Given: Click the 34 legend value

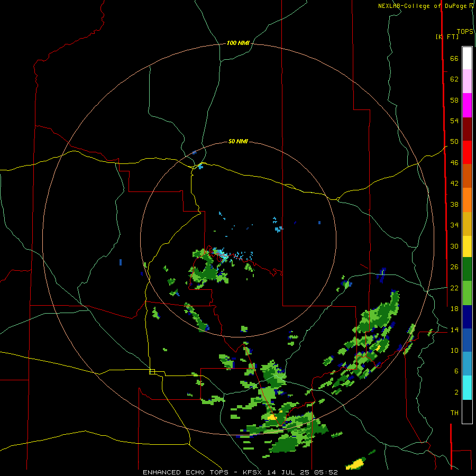Looking at the screenshot, I should [x=454, y=225].
